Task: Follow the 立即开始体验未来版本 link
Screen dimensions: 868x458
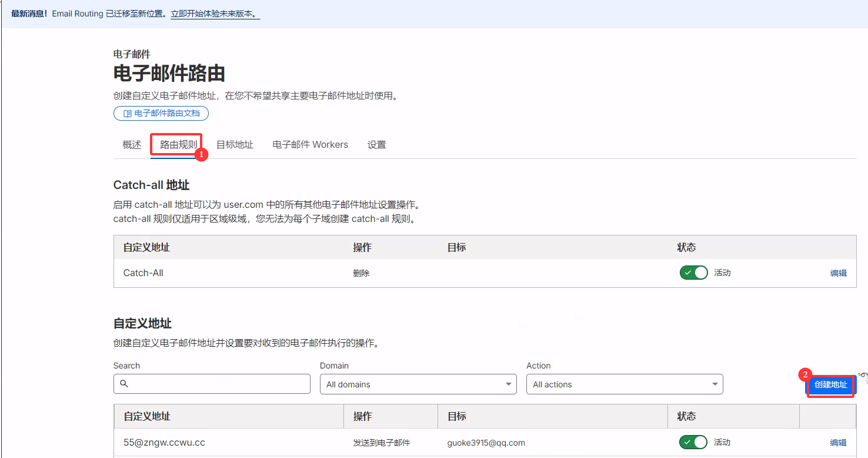Action: [215, 14]
